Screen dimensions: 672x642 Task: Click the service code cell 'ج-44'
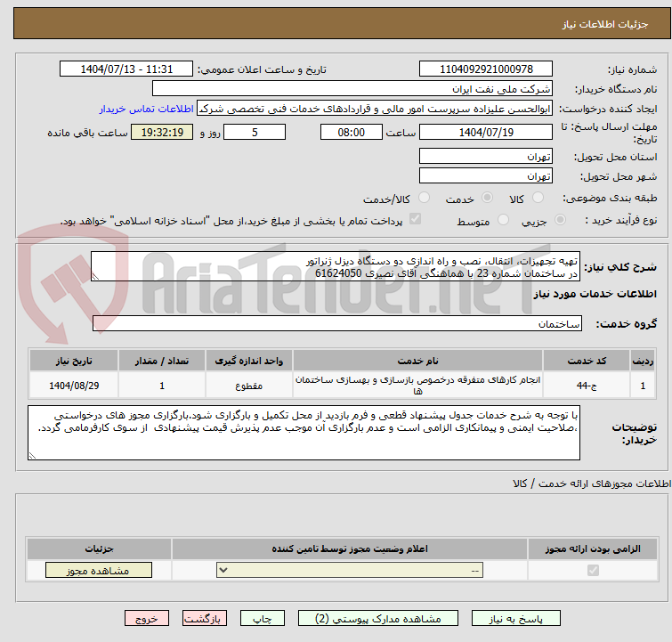click(587, 386)
